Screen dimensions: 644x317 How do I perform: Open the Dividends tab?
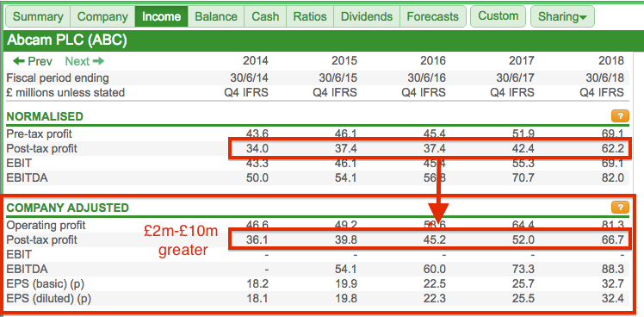click(x=367, y=17)
